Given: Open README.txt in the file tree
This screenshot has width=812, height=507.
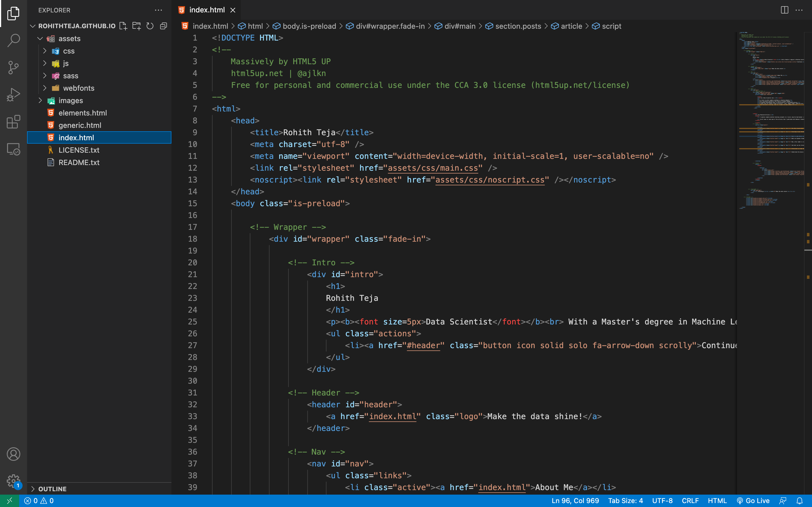Looking at the screenshot, I should point(79,162).
